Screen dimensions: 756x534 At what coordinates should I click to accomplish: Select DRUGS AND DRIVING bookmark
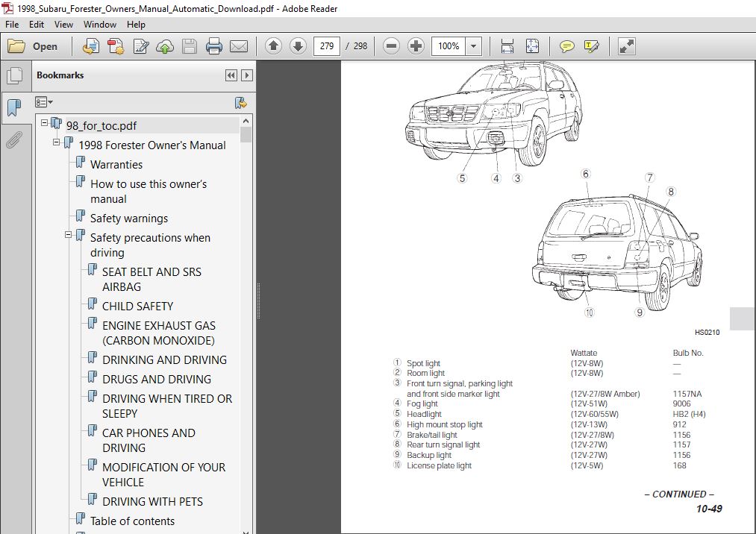(157, 380)
